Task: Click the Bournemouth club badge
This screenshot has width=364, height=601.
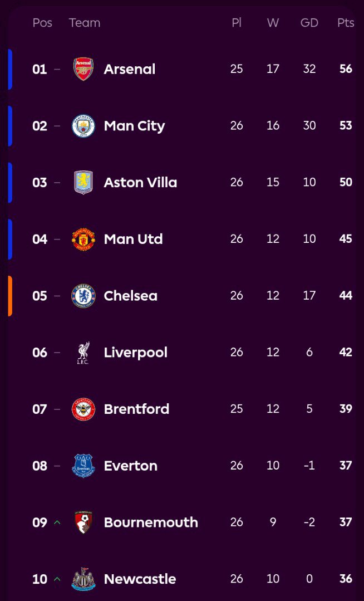Action: 83,522
